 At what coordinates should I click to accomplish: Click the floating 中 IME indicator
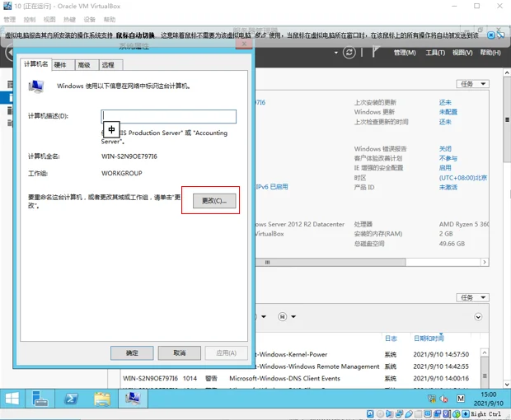(x=111, y=129)
